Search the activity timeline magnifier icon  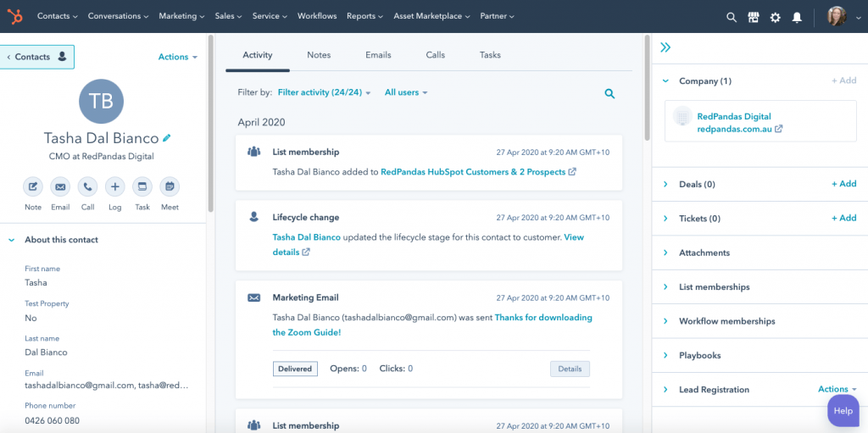coord(609,93)
